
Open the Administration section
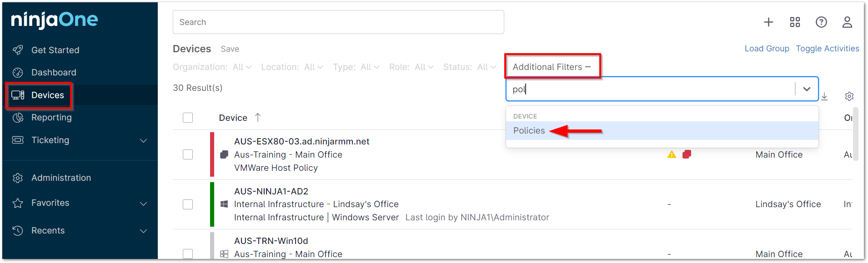click(x=61, y=178)
